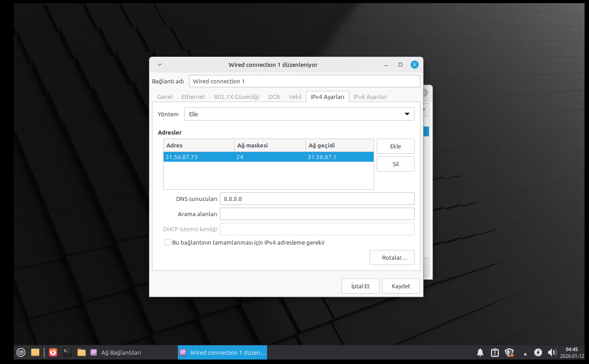Screen dimensions: 589x364
Task: Open the update manager shield icon
Action: coord(509,352)
